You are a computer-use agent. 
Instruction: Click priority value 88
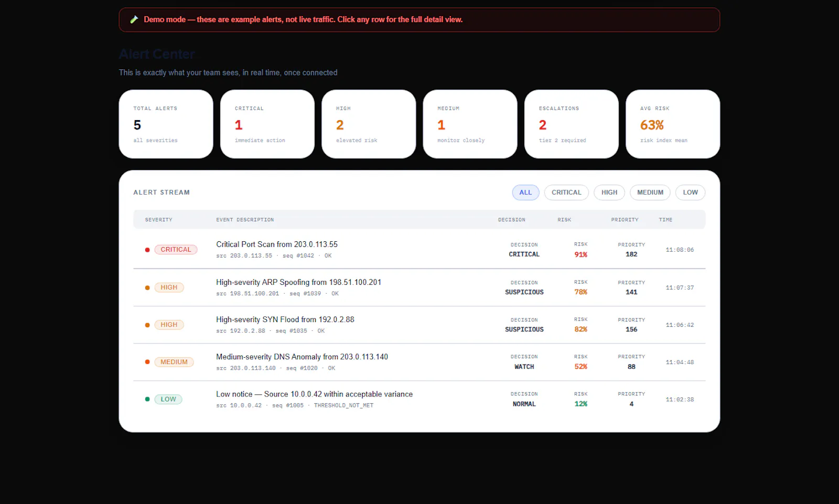pos(631,367)
